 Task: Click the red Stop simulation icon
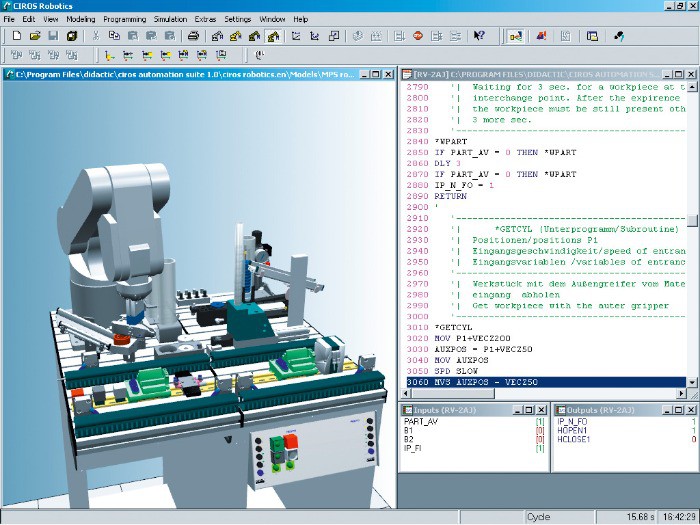(x=417, y=36)
